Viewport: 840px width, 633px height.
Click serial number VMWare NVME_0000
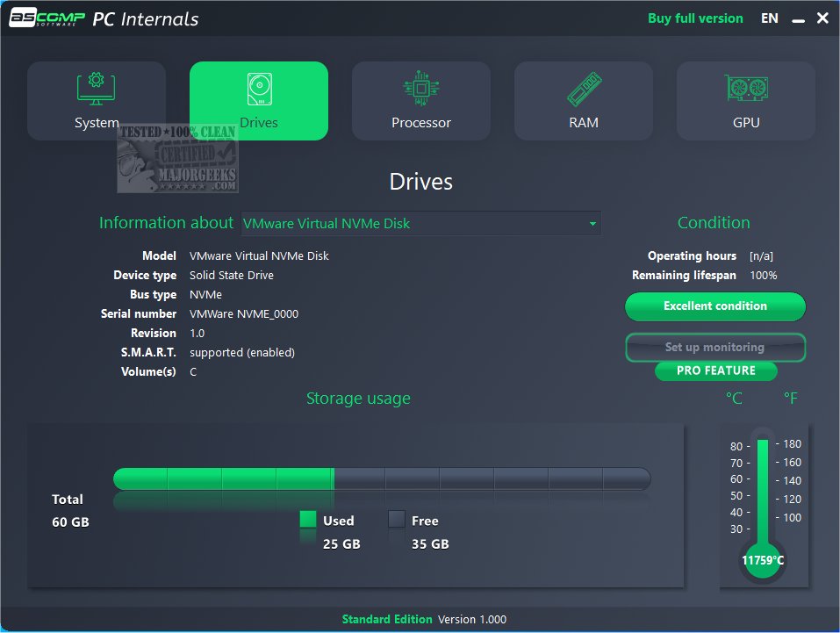click(x=244, y=314)
